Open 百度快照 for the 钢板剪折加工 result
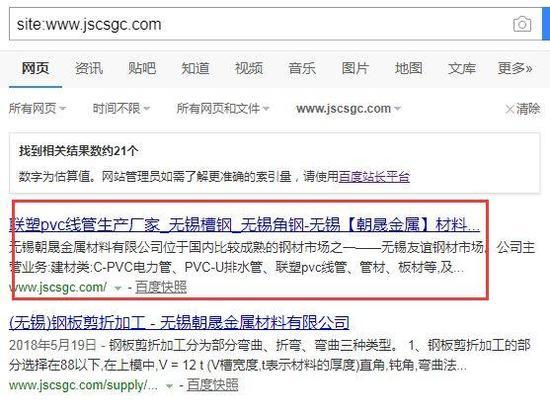 pyautogui.click(x=213, y=385)
